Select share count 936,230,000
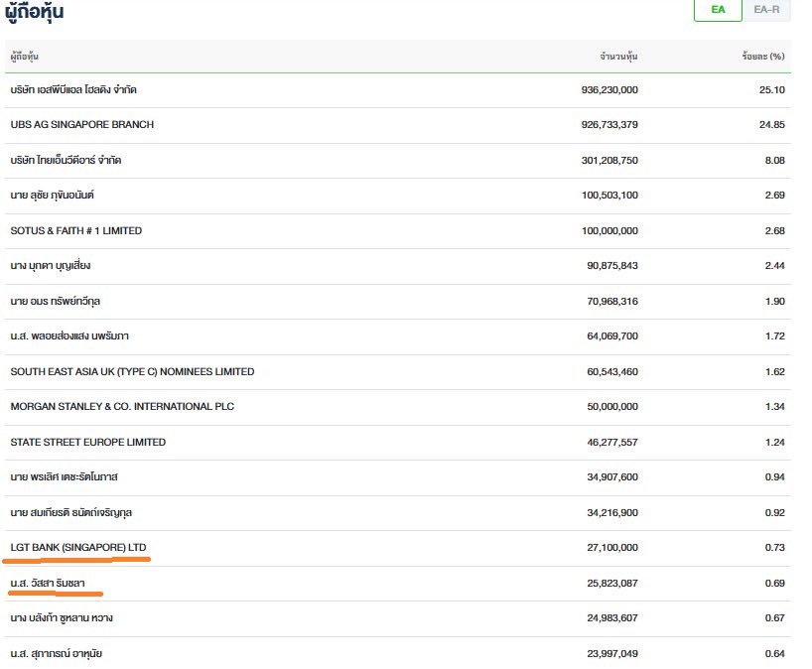Image resolution: width=812 pixels, height=669 pixels. tap(609, 90)
